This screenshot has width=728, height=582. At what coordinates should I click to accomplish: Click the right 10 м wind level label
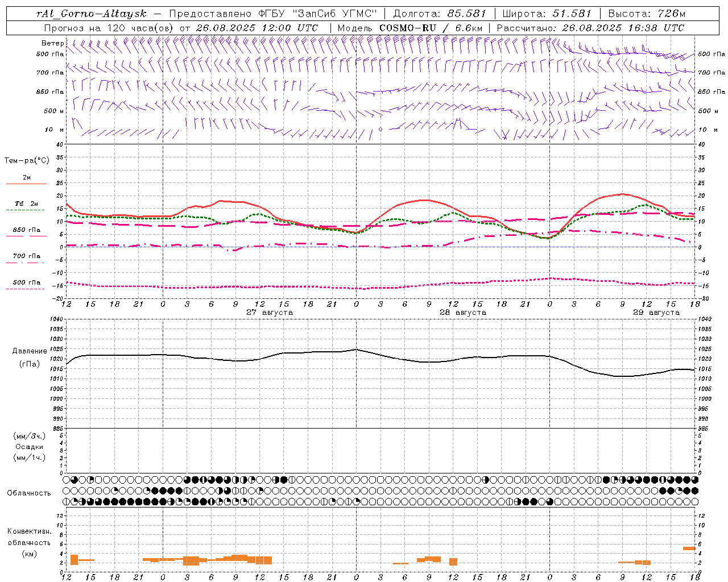(x=709, y=130)
